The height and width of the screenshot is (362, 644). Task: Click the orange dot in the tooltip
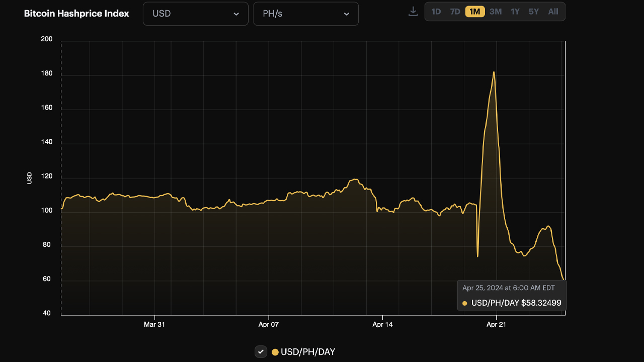coord(464,303)
